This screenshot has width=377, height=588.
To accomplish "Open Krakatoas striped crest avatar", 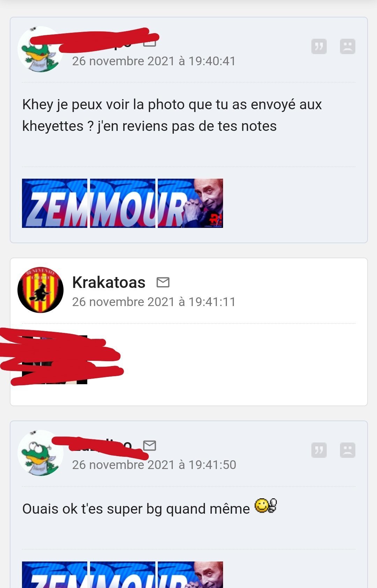I will pyautogui.click(x=40, y=290).
